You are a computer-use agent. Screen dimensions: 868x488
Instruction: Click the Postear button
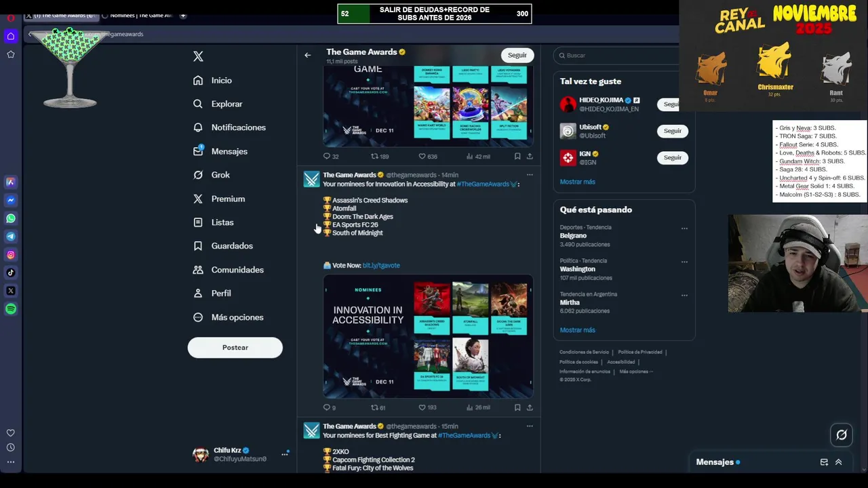235,348
